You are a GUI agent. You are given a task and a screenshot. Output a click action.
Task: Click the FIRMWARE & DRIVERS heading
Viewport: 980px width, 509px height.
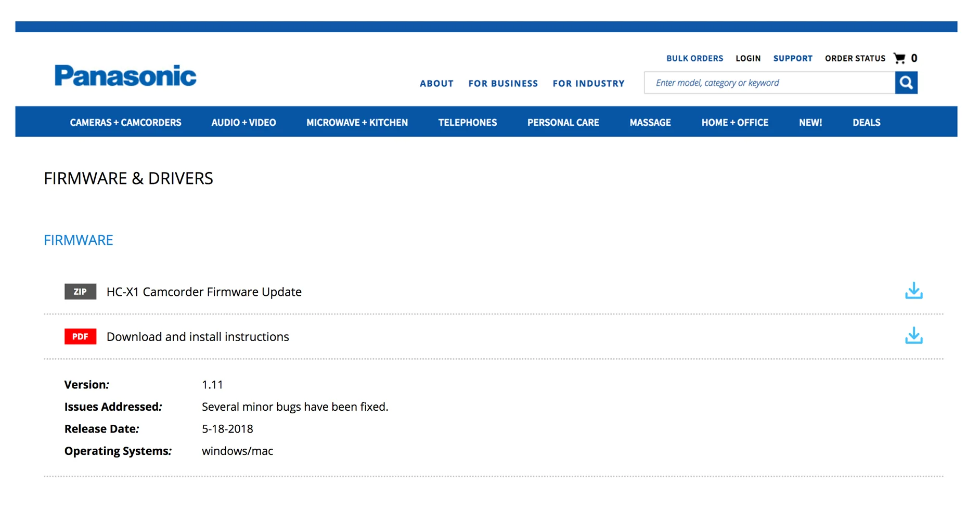(128, 178)
